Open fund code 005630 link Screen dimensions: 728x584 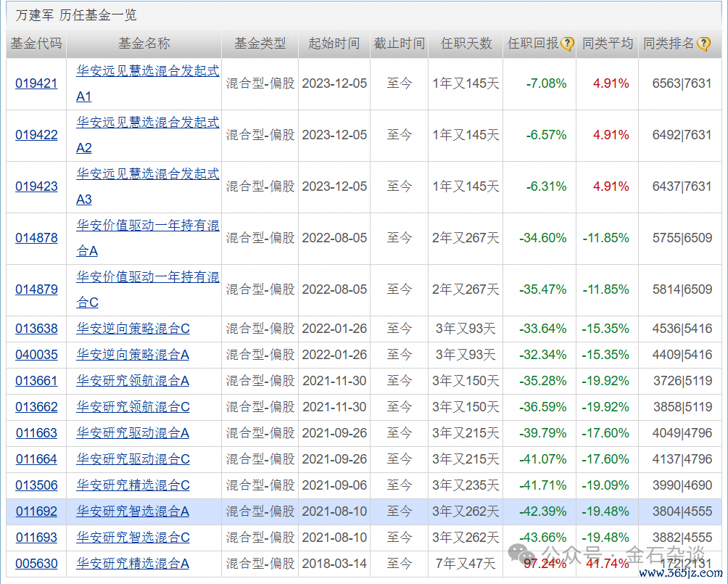tap(36, 564)
